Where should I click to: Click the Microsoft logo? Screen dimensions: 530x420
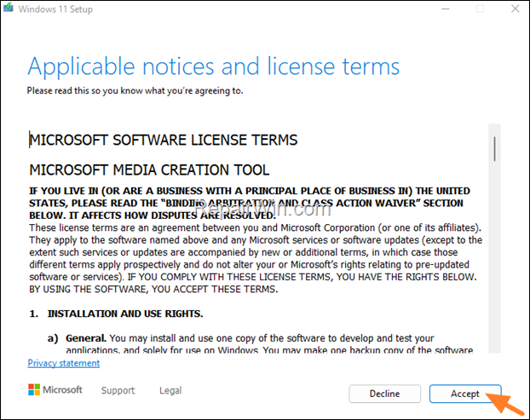55,389
